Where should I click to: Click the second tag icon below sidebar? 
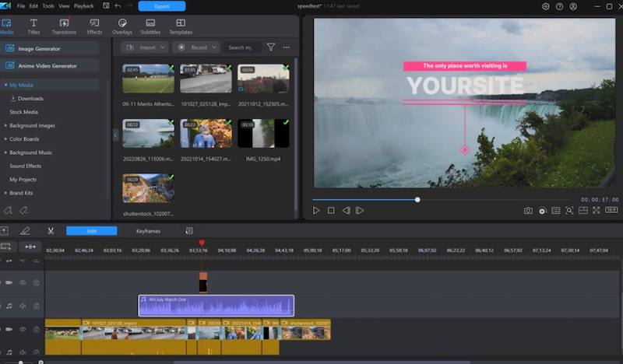24,210
